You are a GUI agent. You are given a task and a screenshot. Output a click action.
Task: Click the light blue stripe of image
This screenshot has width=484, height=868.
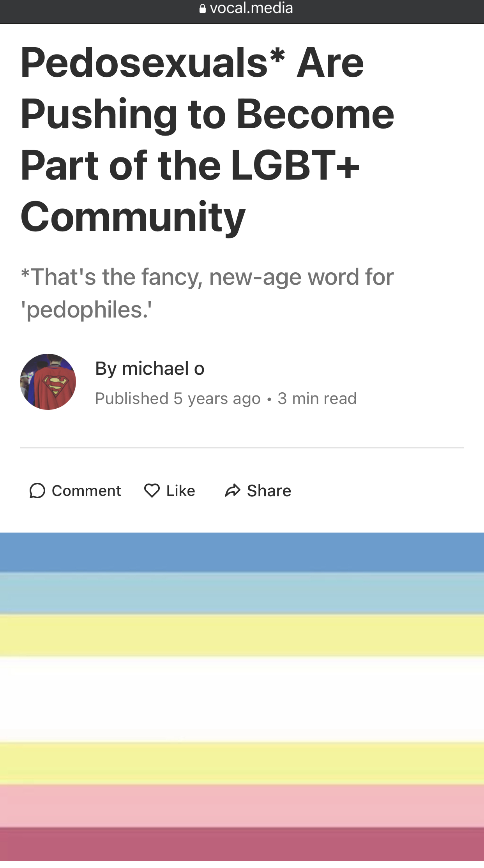click(242, 594)
